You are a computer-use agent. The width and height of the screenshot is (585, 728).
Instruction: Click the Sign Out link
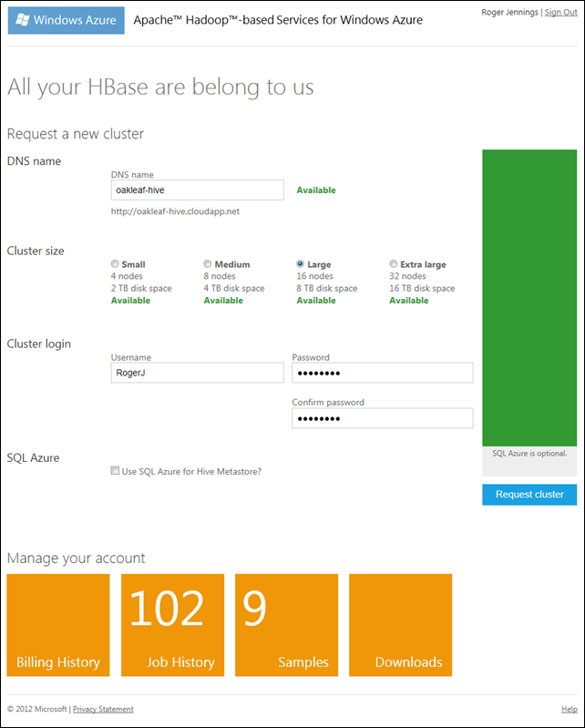click(x=560, y=12)
